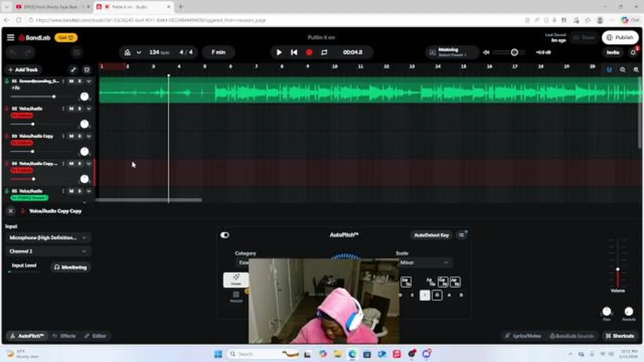644x362 pixels.
Task: Click the track view icon beside automation
Action: 87,70
